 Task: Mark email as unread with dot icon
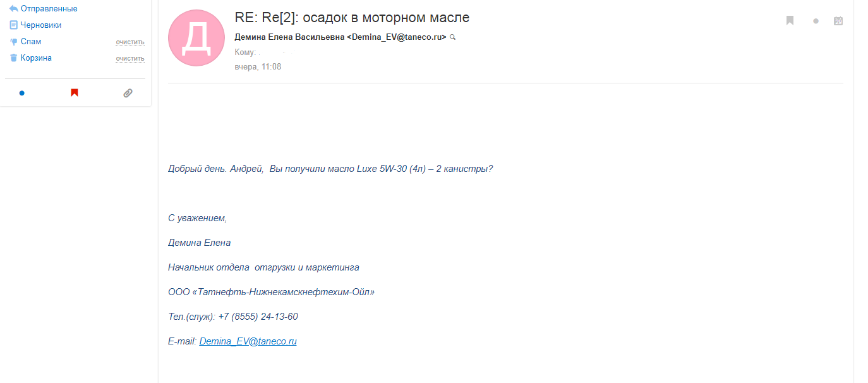pos(816,21)
